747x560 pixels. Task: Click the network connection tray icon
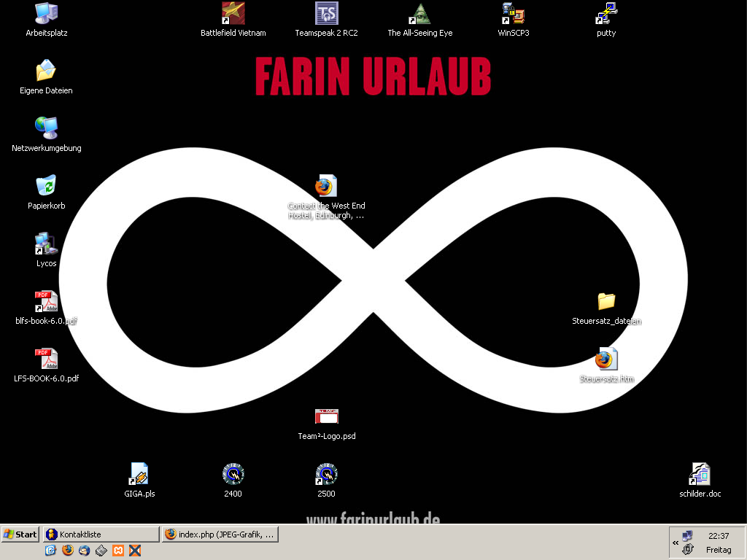687,536
